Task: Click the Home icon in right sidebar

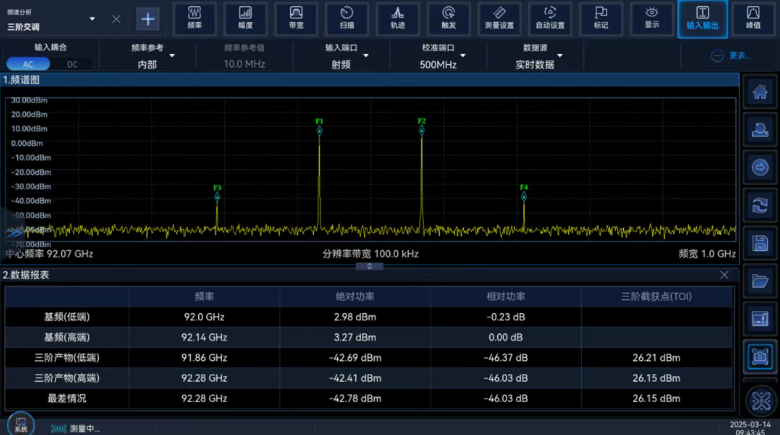Action: (760, 92)
